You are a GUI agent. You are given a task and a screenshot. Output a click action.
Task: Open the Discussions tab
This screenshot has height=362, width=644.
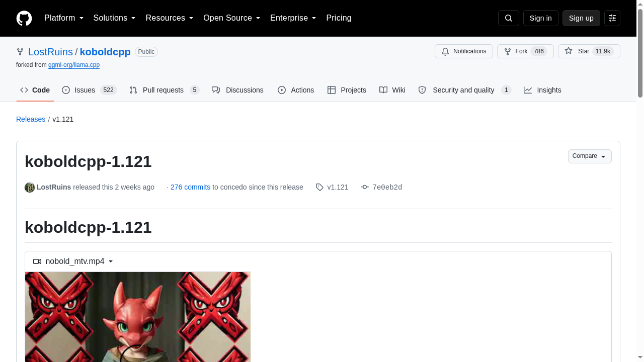click(238, 90)
